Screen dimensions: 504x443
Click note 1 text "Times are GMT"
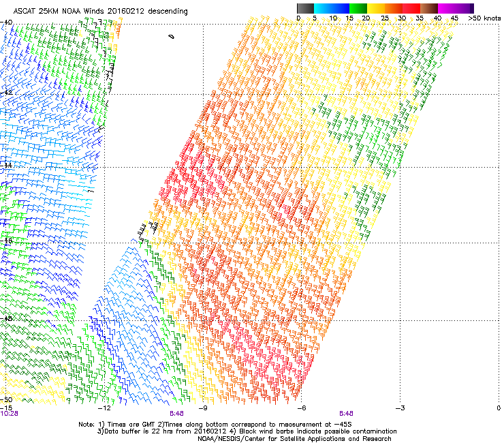[133, 425]
